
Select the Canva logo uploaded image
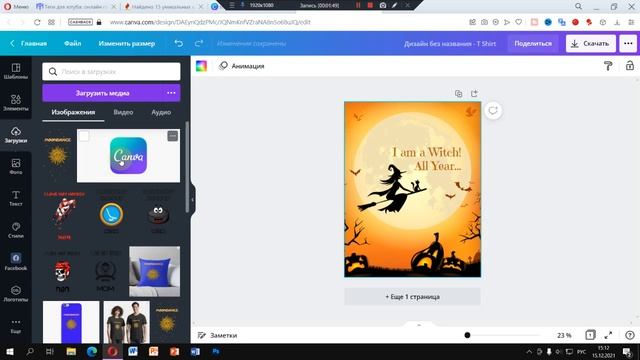coord(128,156)
